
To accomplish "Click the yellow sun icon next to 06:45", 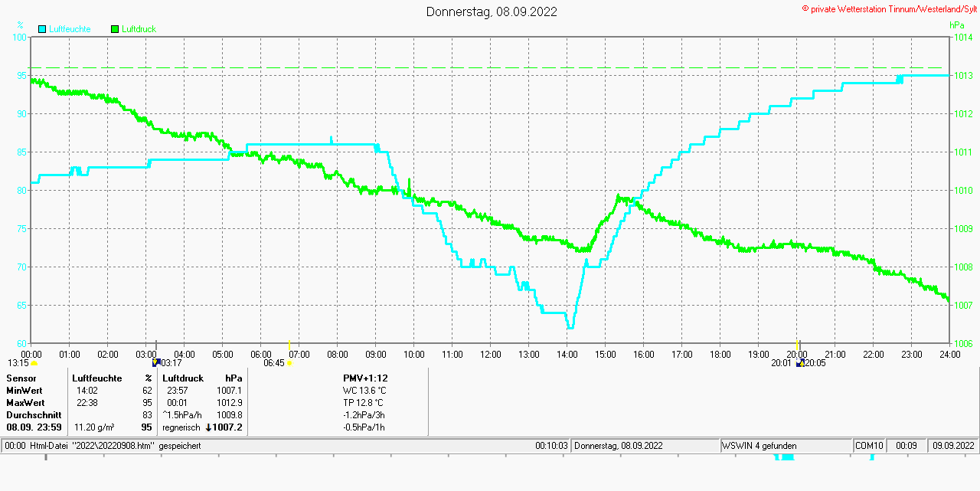I will click(x=290, y=363).
